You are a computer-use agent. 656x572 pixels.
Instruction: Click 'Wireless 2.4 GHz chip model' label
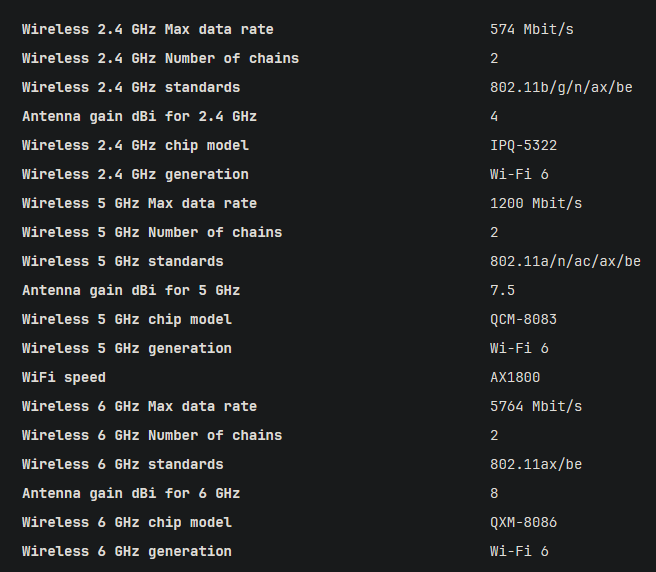click(x=135, y=146)
